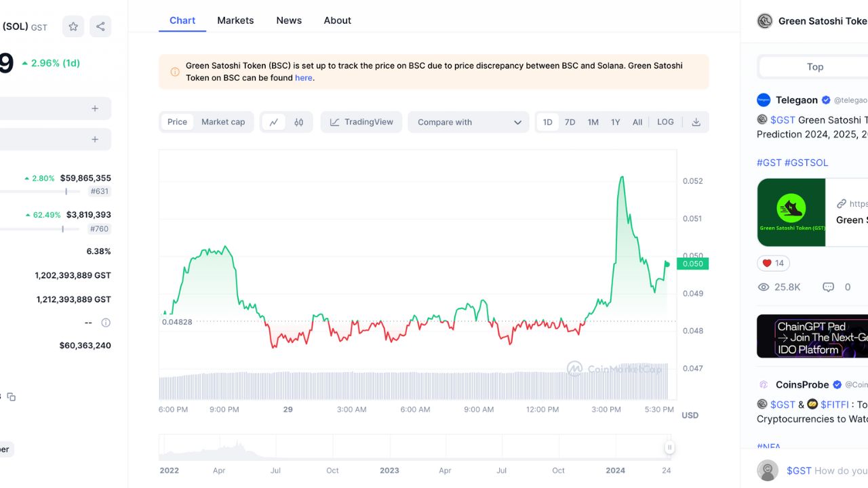This screenshot has height=488, width=868.
Task: Star GST to add to watchlist
Action: 73,26
